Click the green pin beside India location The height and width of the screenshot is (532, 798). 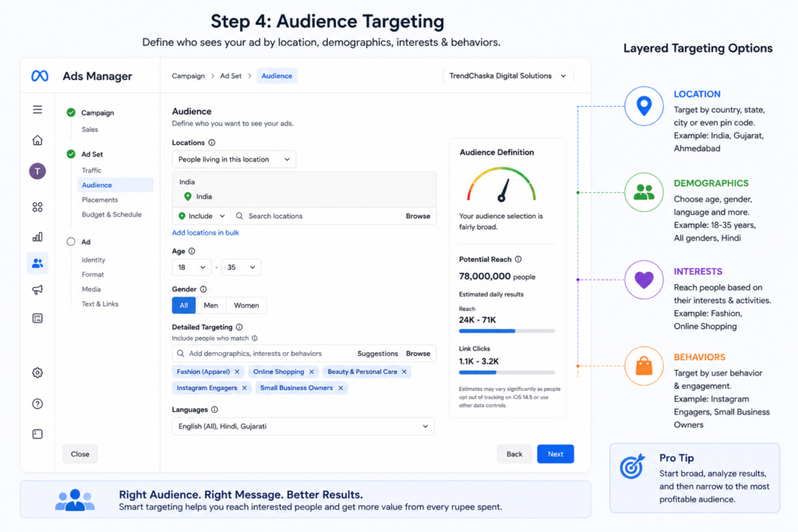(x=188, y=196)
